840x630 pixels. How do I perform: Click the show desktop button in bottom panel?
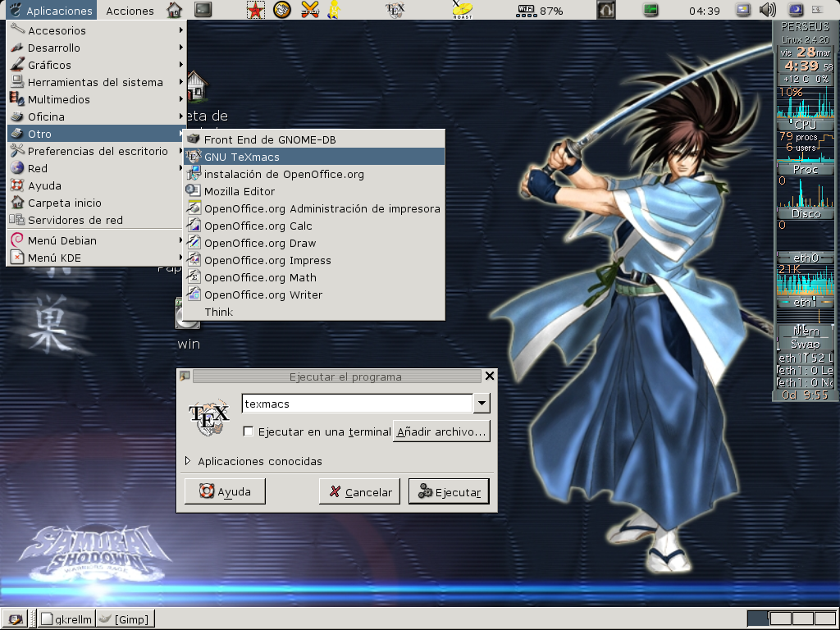pyautogui.click(x=14, y=619)
